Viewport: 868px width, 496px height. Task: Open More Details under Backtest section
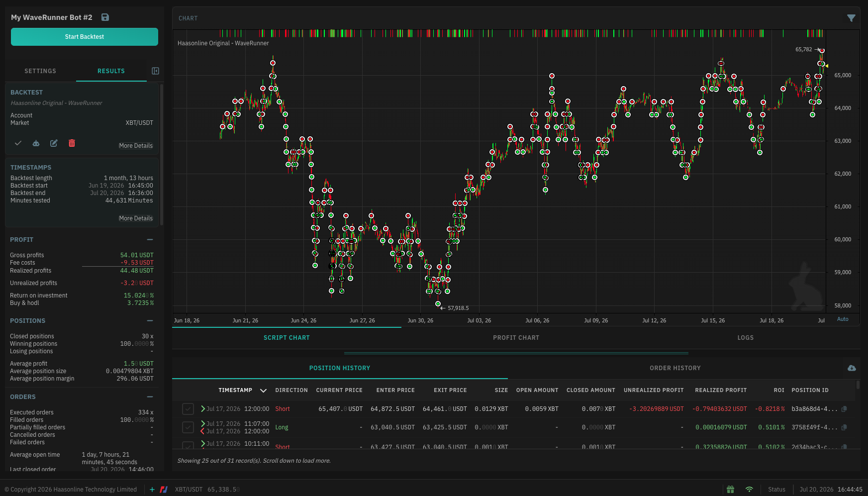click(x=136, y=146)
